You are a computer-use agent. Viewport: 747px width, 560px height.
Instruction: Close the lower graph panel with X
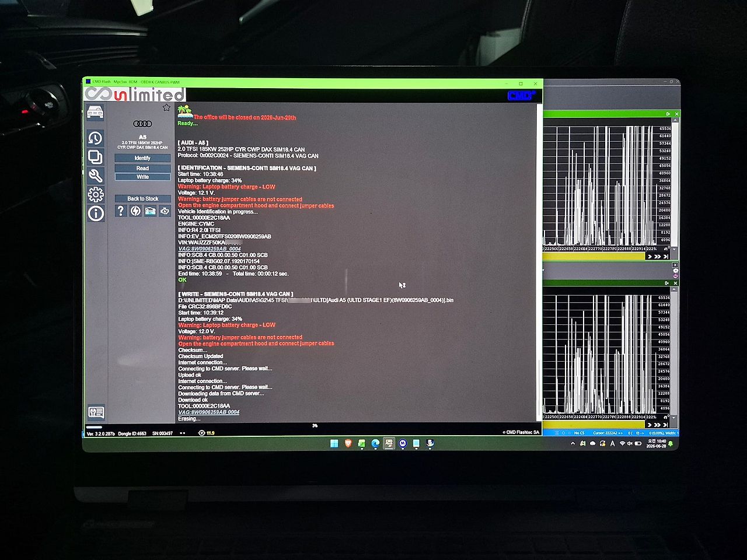click(676, 283)
